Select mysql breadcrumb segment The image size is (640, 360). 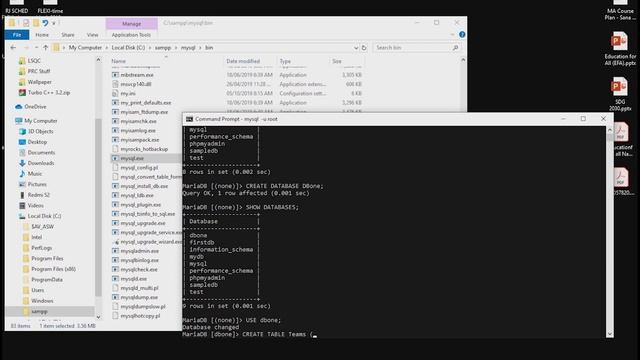188,48
